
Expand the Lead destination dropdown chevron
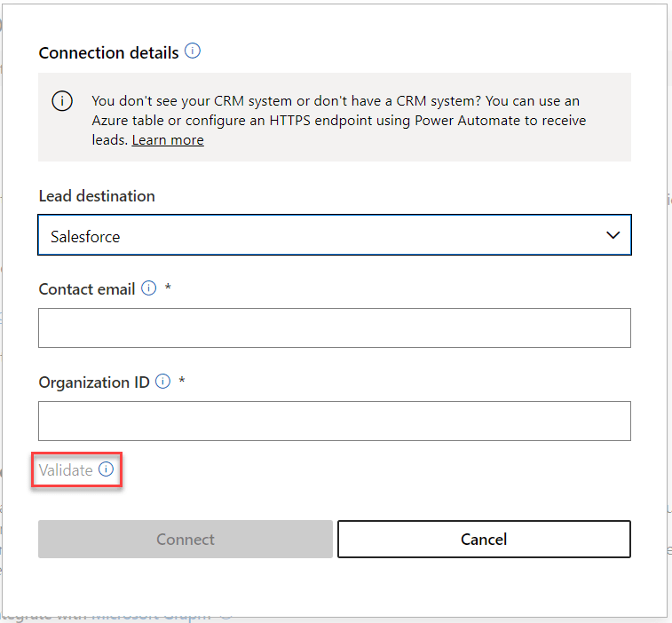[613, 235]
